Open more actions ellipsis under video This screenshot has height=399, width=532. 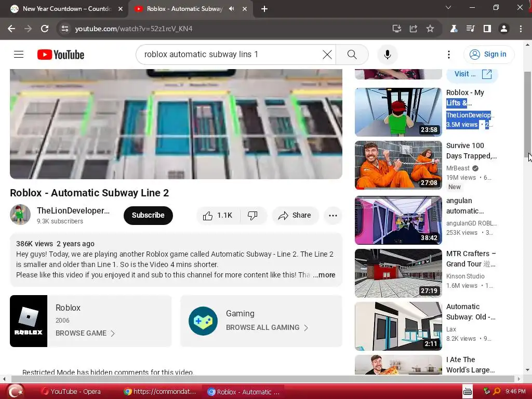(333, 216)
